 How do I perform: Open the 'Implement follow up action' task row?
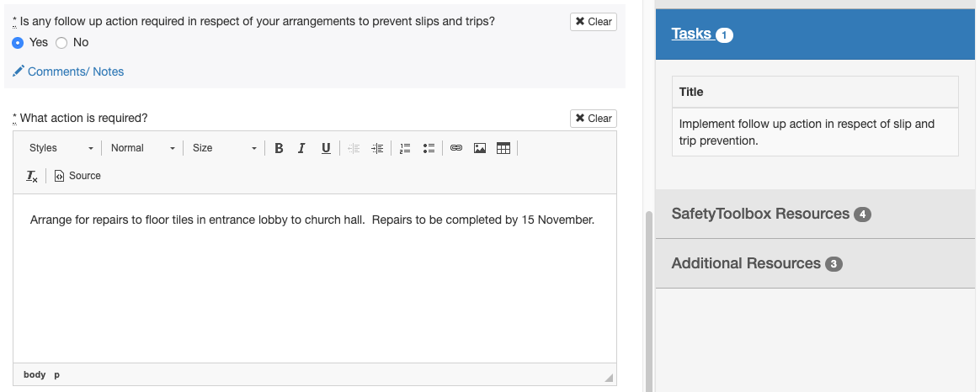point(815,132)
